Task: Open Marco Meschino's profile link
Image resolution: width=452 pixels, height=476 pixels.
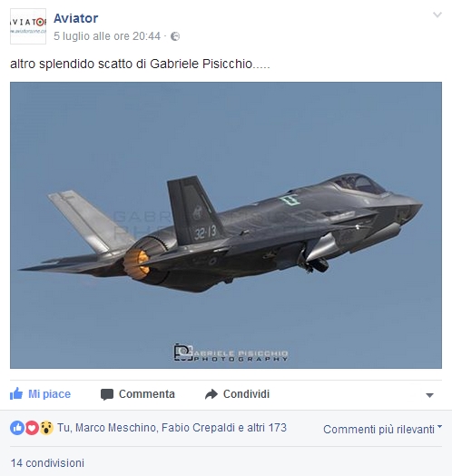Action: coord(115,428)
